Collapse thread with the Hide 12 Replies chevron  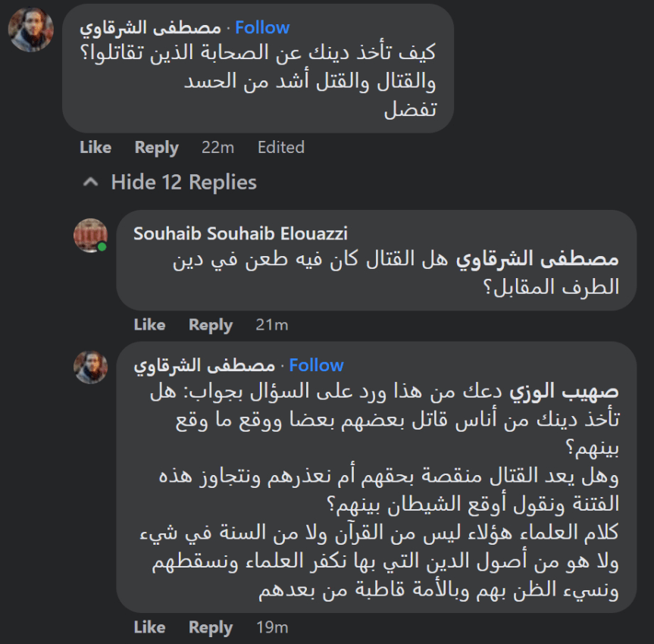point(90,183)
